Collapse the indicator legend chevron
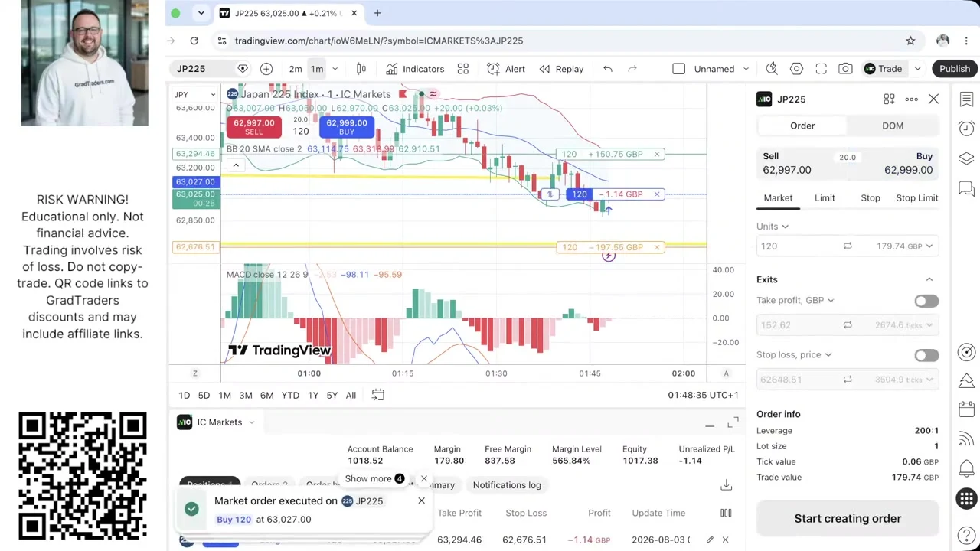This screenshot has width=980, height=551. tap(236, 165)
